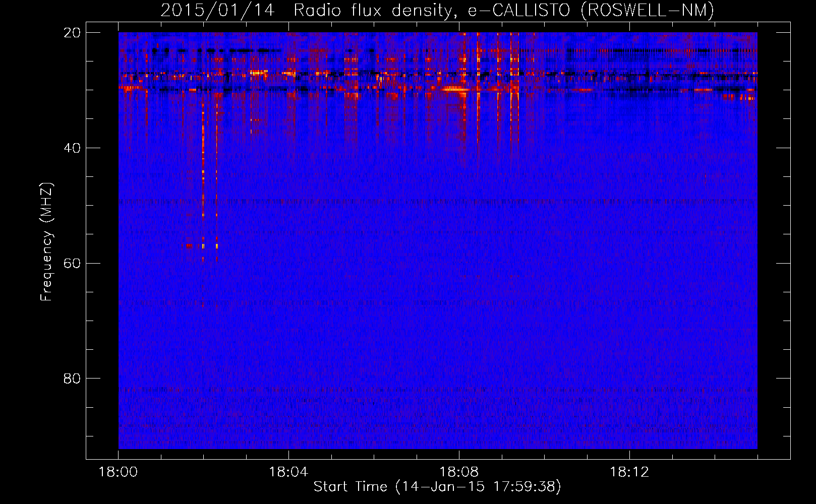Select the 18:12 time axis tick label
Image resolution: width=816 pixels, height=504 pixels.
(629, 472)
